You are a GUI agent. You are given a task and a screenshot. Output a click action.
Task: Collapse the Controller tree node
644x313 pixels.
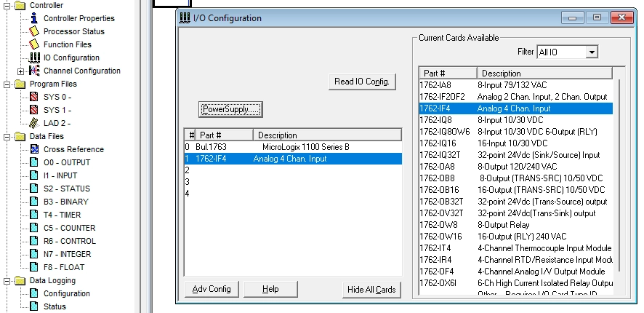(7, 6)
